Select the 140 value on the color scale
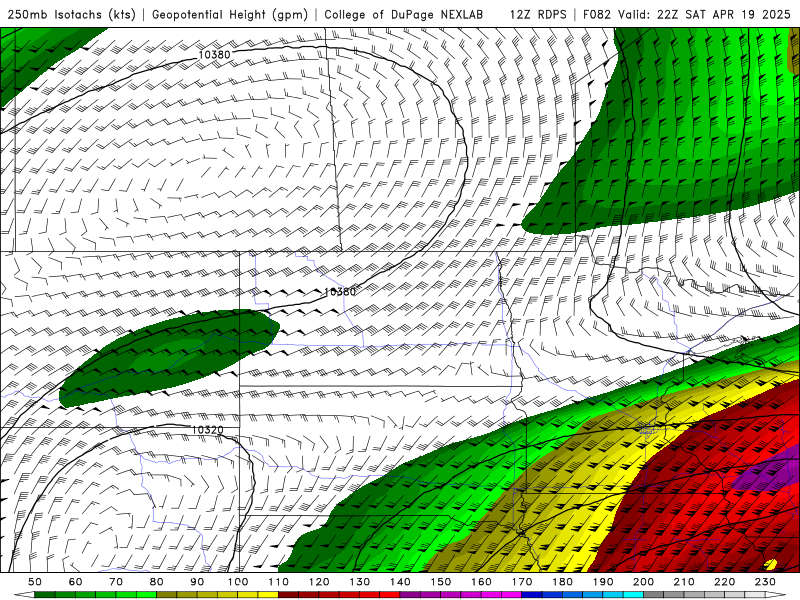 pyautogui.click(x=400, y=582)
